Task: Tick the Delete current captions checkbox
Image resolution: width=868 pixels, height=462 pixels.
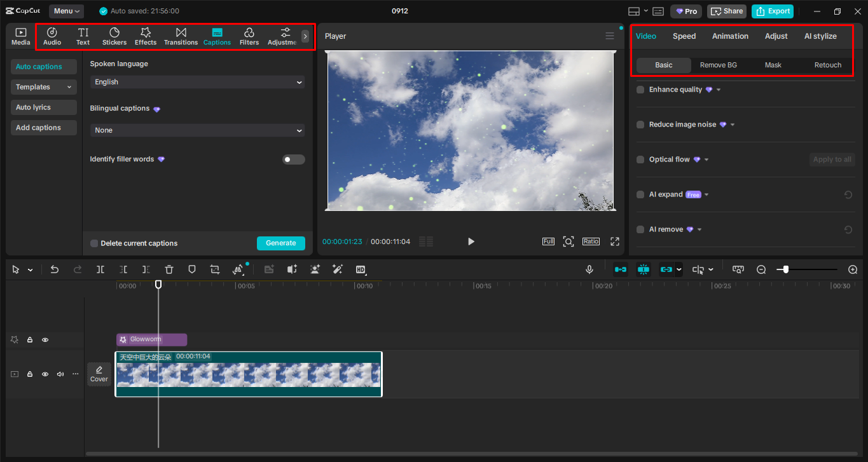Action: [93, 243]
